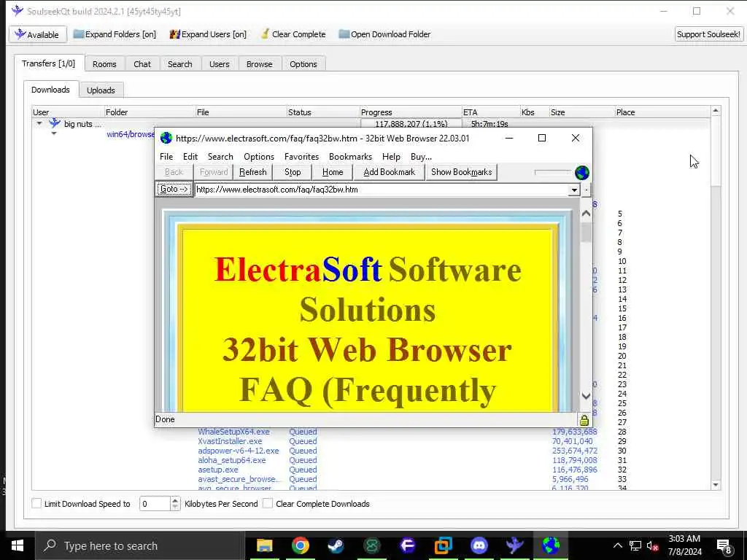This screenshot has width=747, height=560.
Task: Select the adspower-v6-4-12.exe file
Action: (x=239, y=451)
